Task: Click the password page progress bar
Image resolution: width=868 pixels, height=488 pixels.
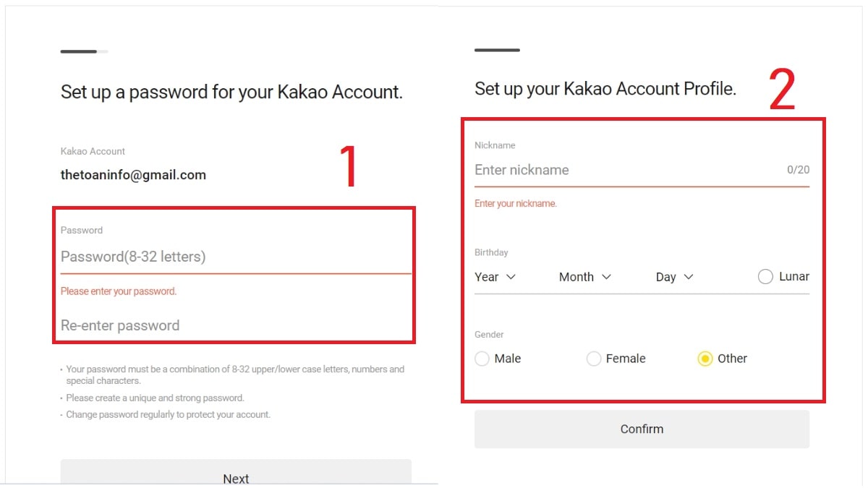Action: tap(84, 51)
